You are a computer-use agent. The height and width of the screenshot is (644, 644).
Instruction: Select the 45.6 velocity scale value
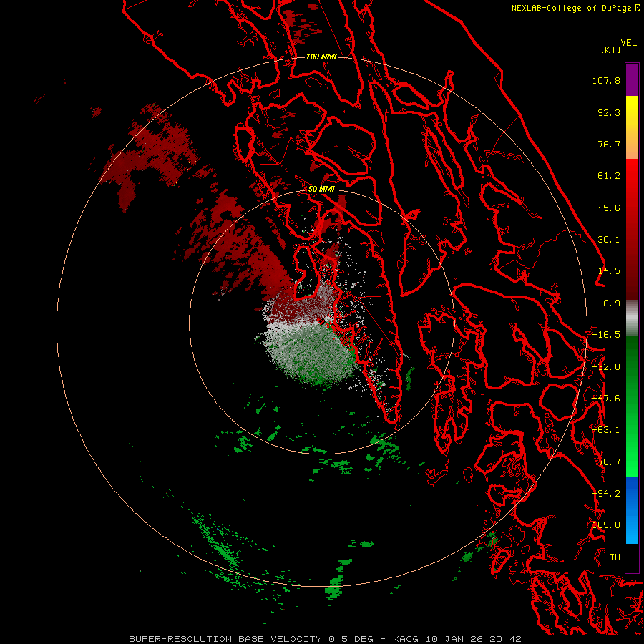[x=609, y=208]
